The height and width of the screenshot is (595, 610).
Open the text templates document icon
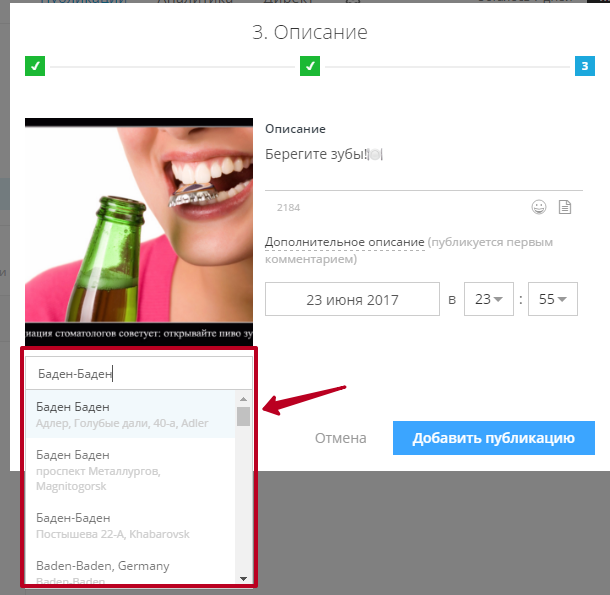coord(565,207)
